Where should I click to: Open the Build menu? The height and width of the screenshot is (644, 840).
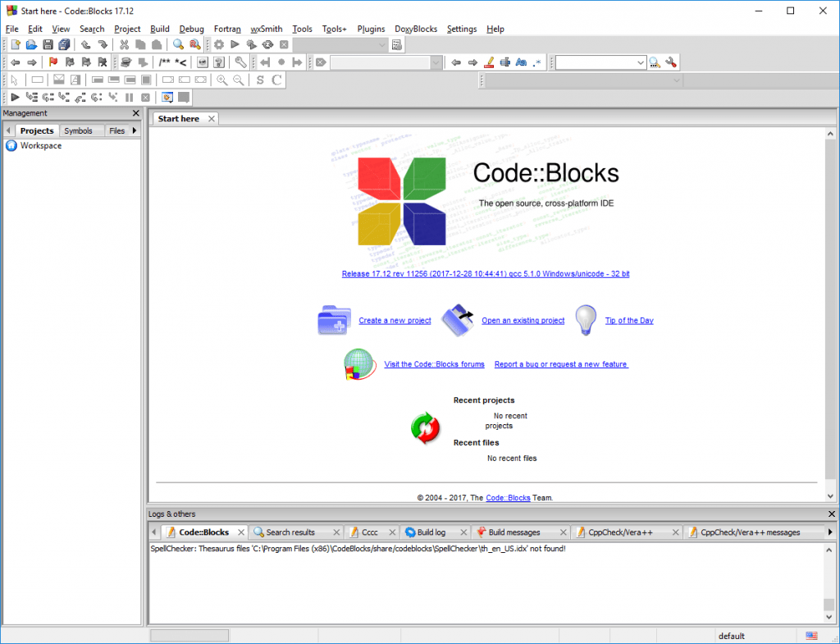160,29
